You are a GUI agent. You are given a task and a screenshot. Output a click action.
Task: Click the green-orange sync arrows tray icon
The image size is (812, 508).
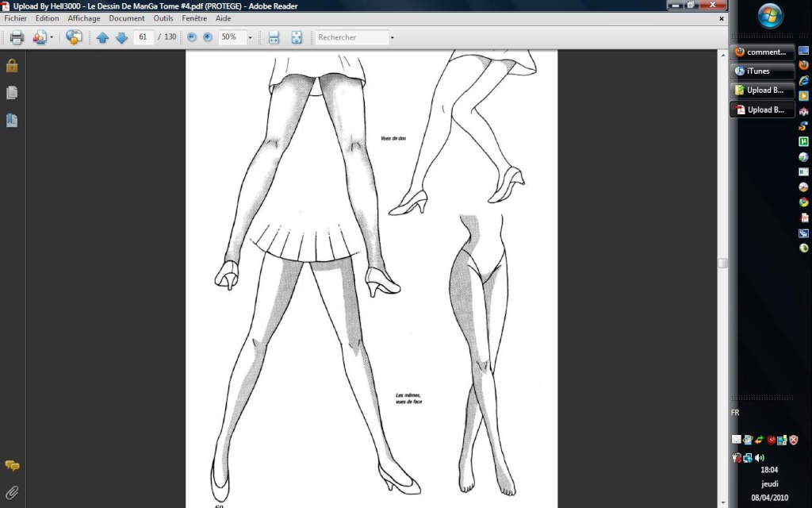(759, 440)
